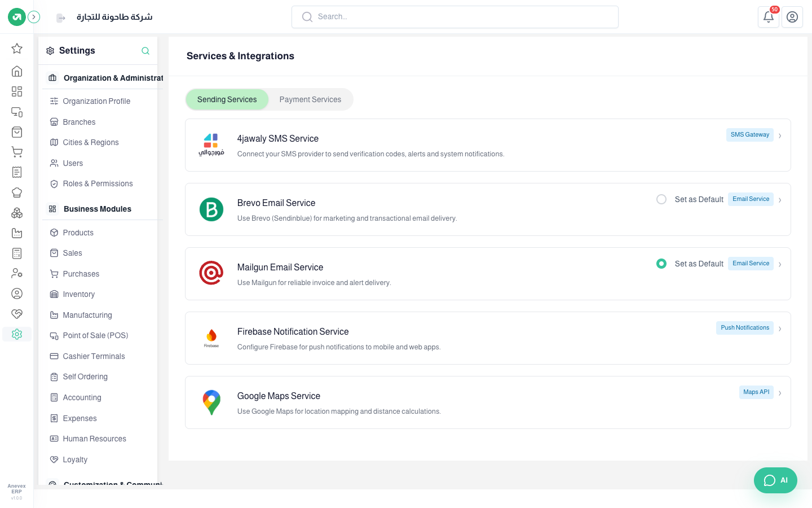Viewport: 812px width, 508px height.
Task: Open the notifications bell
Action: coord(769,17)
